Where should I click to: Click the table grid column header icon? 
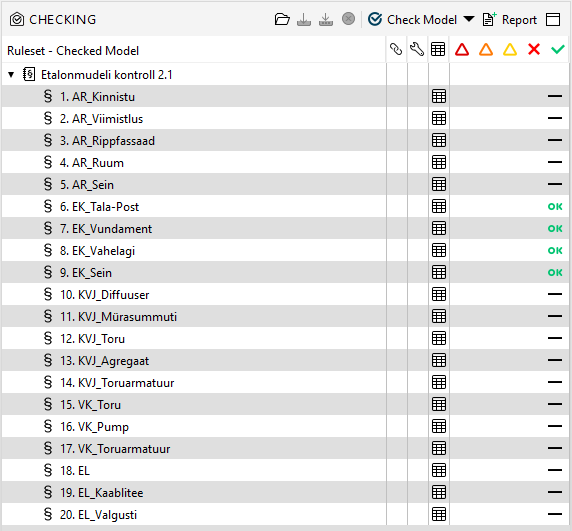point(438,49)
